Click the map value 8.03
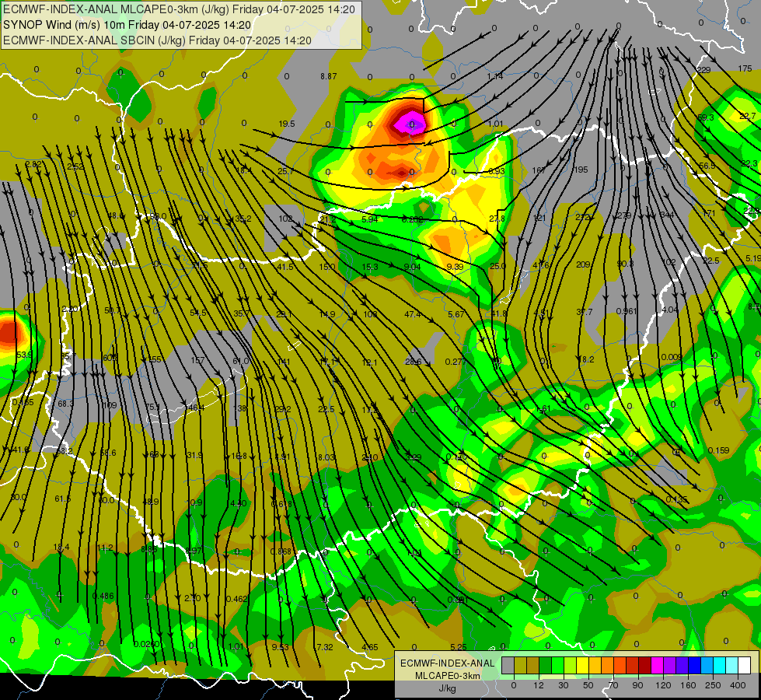 [x=326, y=457]
